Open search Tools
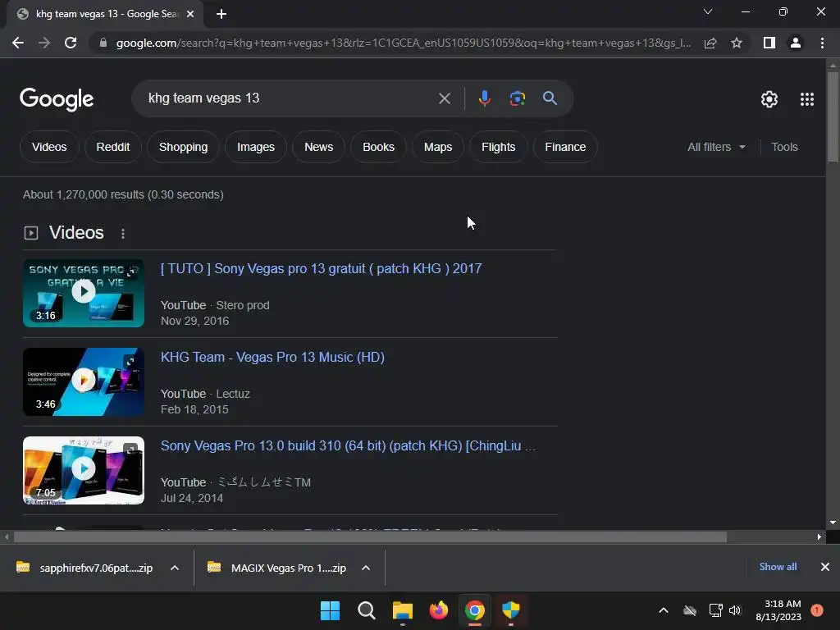Image resolution: width=840 pixels, height=630 pixels. [x=784, y=147]
